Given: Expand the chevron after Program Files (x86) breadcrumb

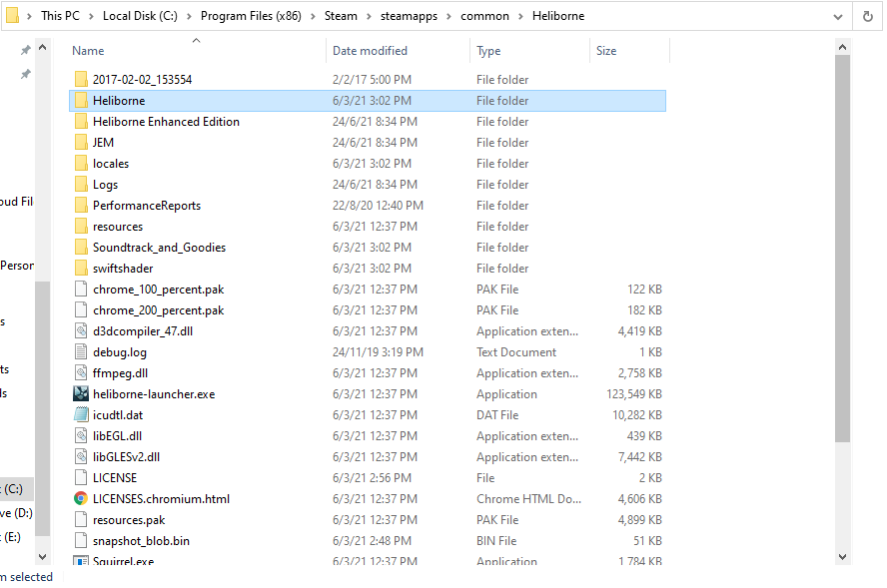Looking at the screenshot, I should 313,16.
